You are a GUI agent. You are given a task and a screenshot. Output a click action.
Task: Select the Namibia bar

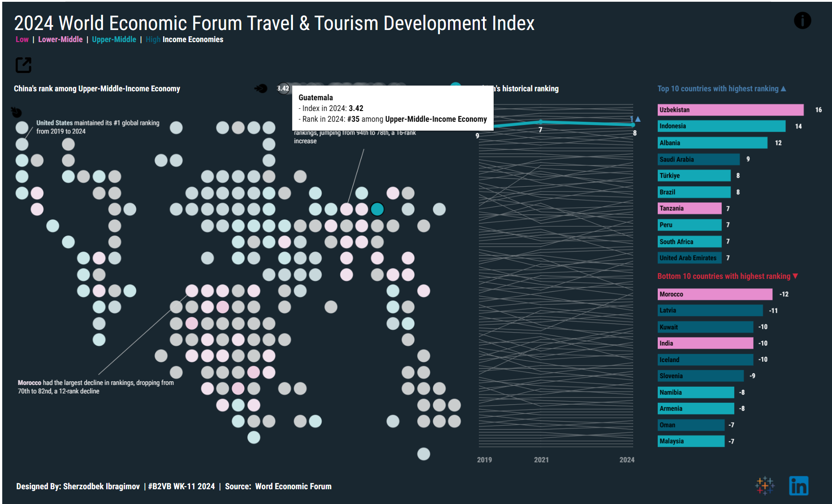click(x=696, y=393)
